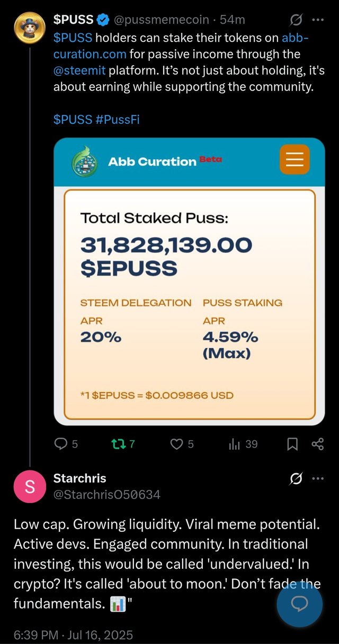Tap Grok icon beside Starchris reply
The image size is (339, 644).
[296, 478]
